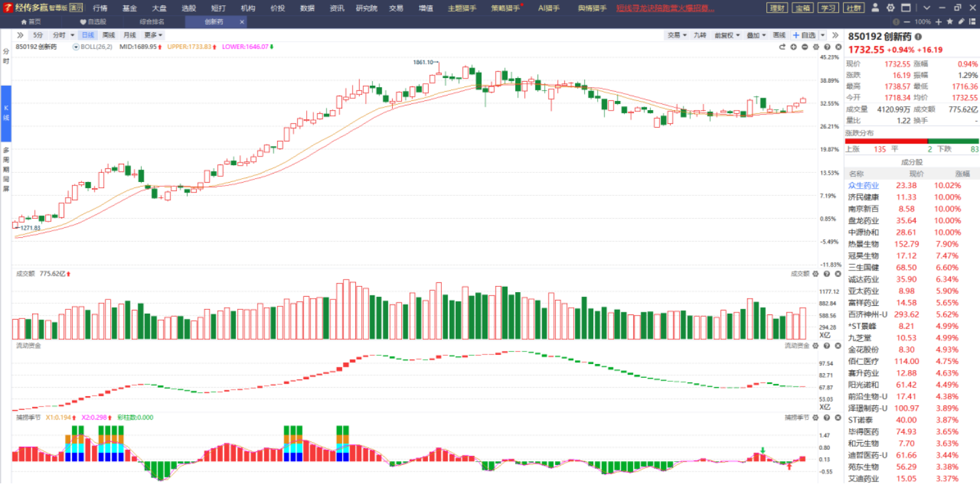This screenshot has width=980, height=484.
Task: Switch to 分时 view in left sidebar
Action: click(6, 56)
